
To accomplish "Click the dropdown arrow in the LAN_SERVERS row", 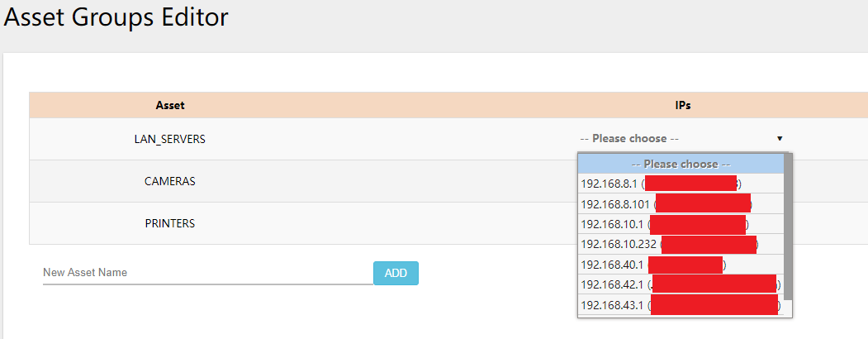I will coord(779,139).
